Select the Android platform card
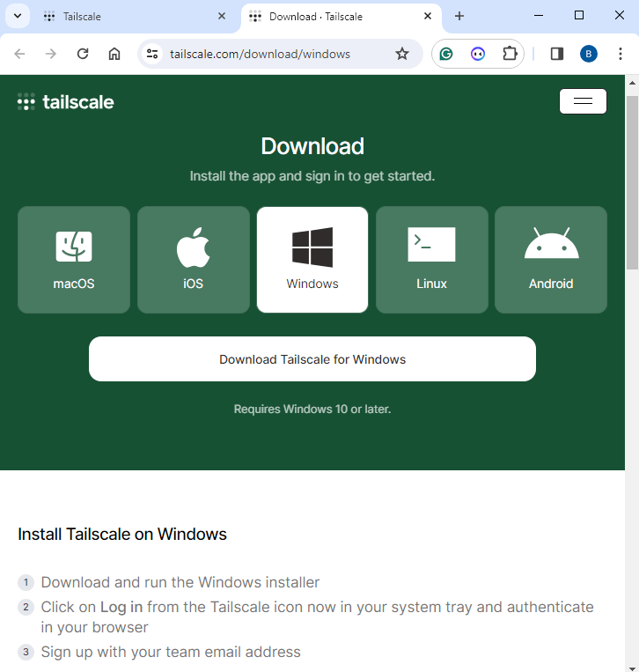This screenshot has width=639, height=672. click(551, 260)
